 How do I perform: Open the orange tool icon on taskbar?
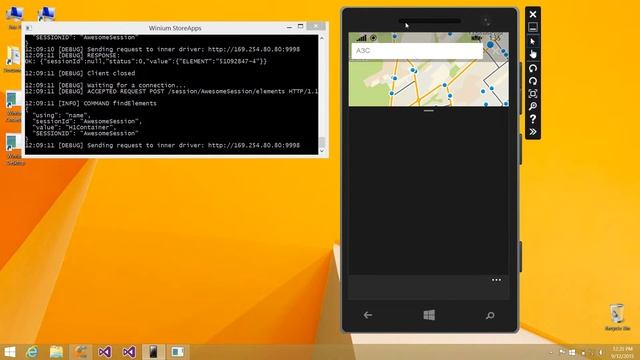tap(81, 352)
